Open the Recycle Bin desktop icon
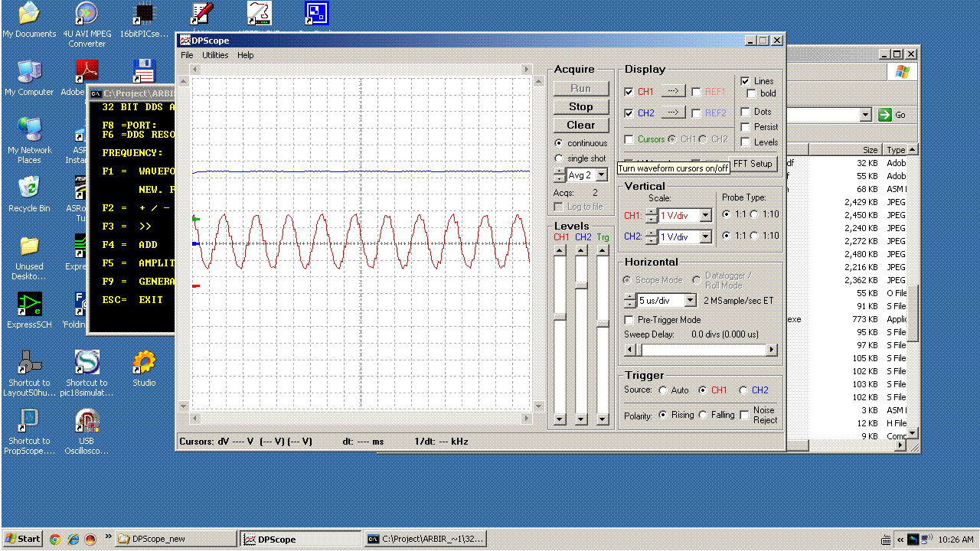This screenshot has height=551, width=980. point(29,194)
